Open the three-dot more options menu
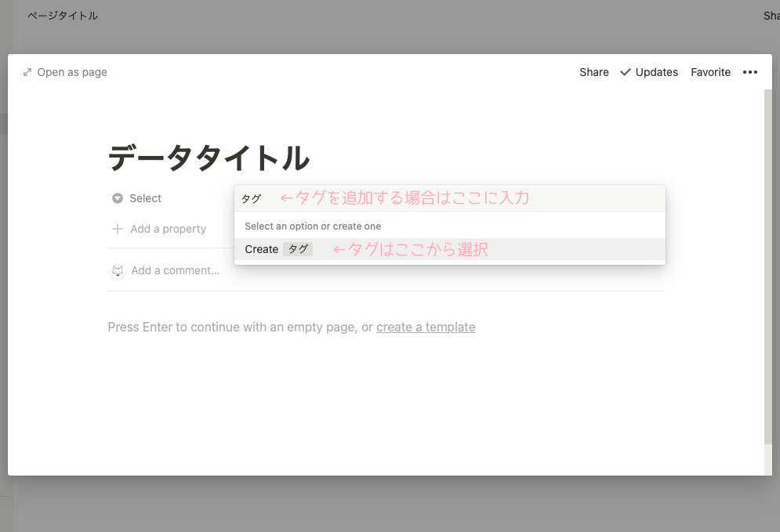Viewport: 780px width, 532px height. pos(750,72)
